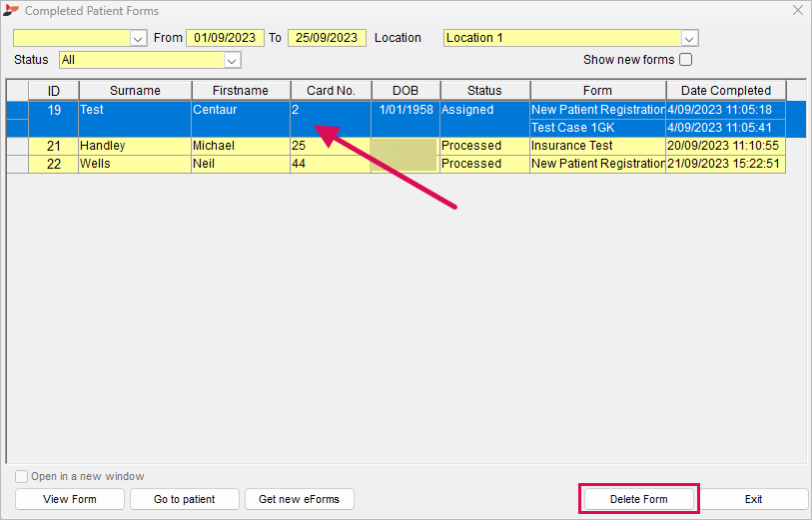Expand the Location 1 dropdown
Image resolution: width=812 pixels, height=520 pixels.
[689, 38]
